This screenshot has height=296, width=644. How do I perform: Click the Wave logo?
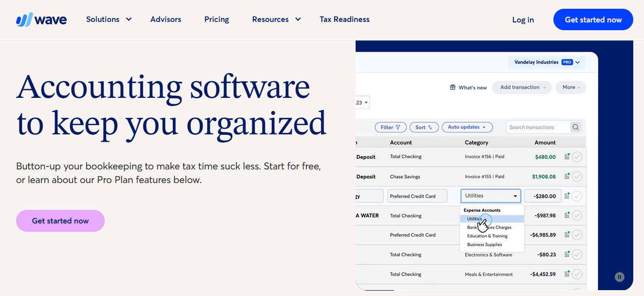pyautogui.click(x=41, y=20)
